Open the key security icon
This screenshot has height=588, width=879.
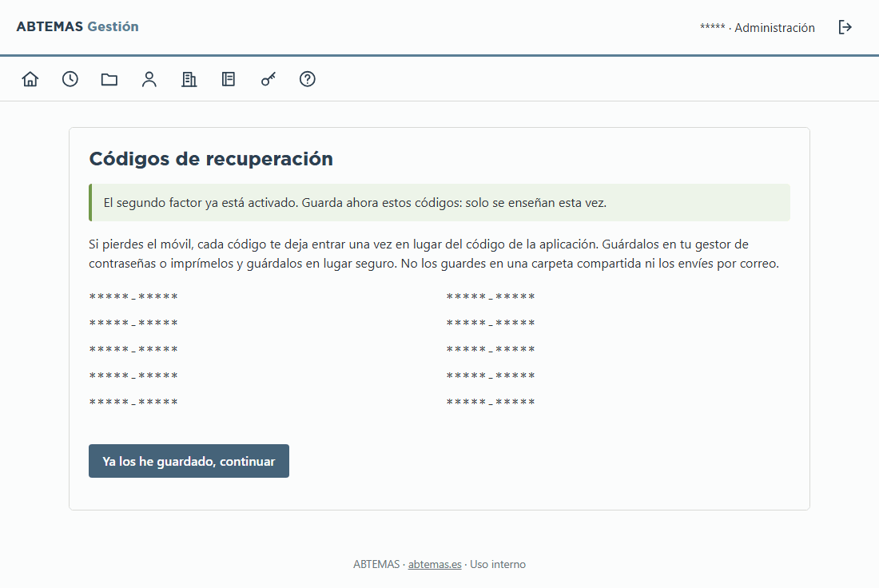(x=268, y=79)
